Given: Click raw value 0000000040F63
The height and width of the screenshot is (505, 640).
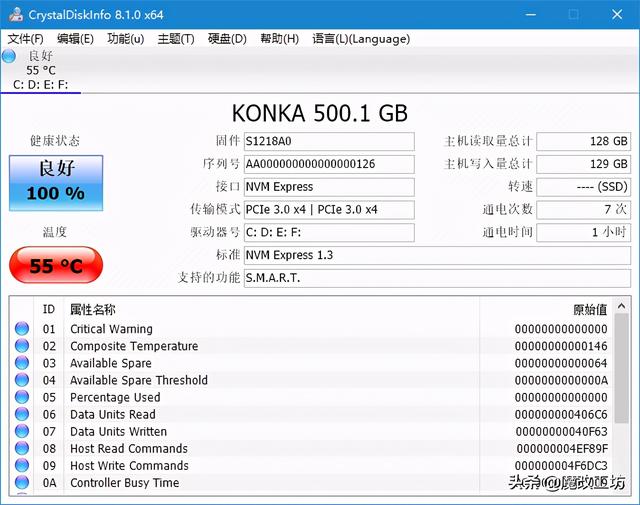Looking at the screenshot, I should pos(561,432).
